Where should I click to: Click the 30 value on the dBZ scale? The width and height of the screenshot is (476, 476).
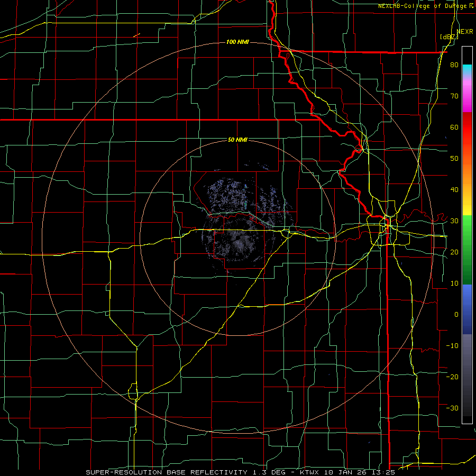pos(454,221)
